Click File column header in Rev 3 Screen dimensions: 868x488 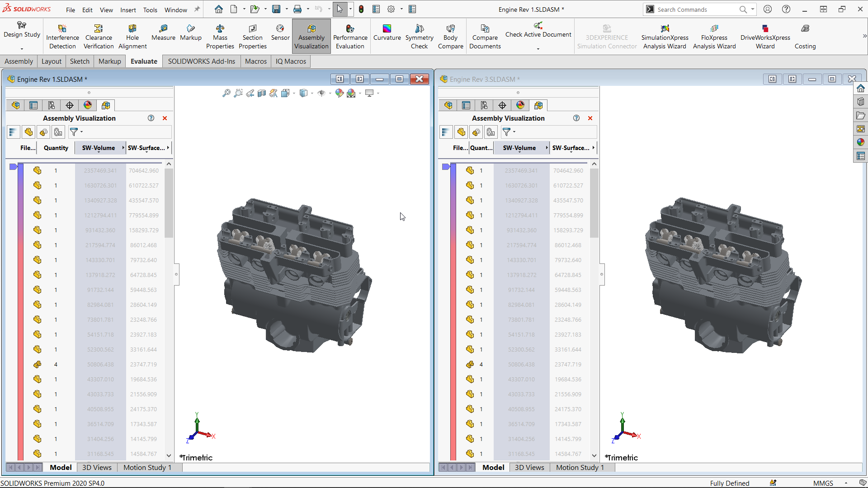pyautogui.click(x=460, y=148)
